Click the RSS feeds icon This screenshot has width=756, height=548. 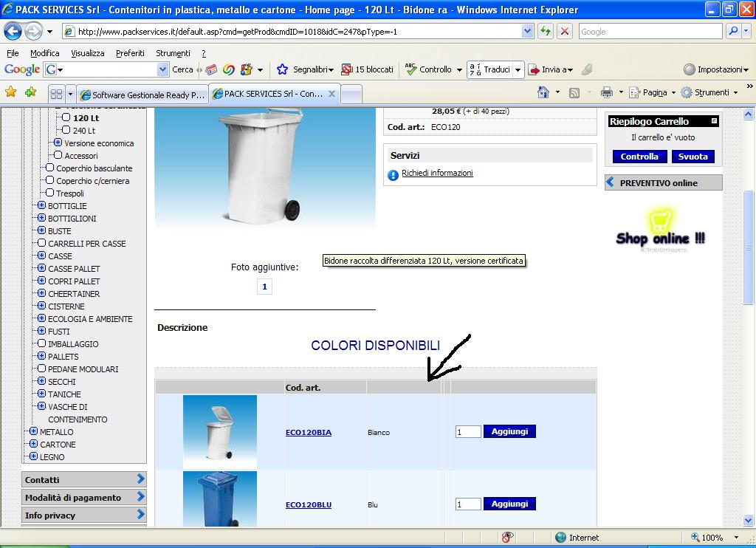click(x=574, y=92)
